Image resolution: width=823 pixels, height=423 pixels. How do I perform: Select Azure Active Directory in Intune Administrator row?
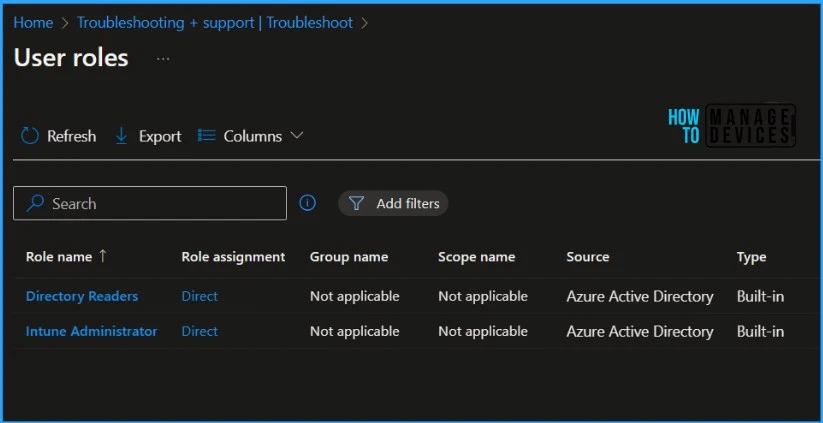pyautogui.click(x=640, y=332)
